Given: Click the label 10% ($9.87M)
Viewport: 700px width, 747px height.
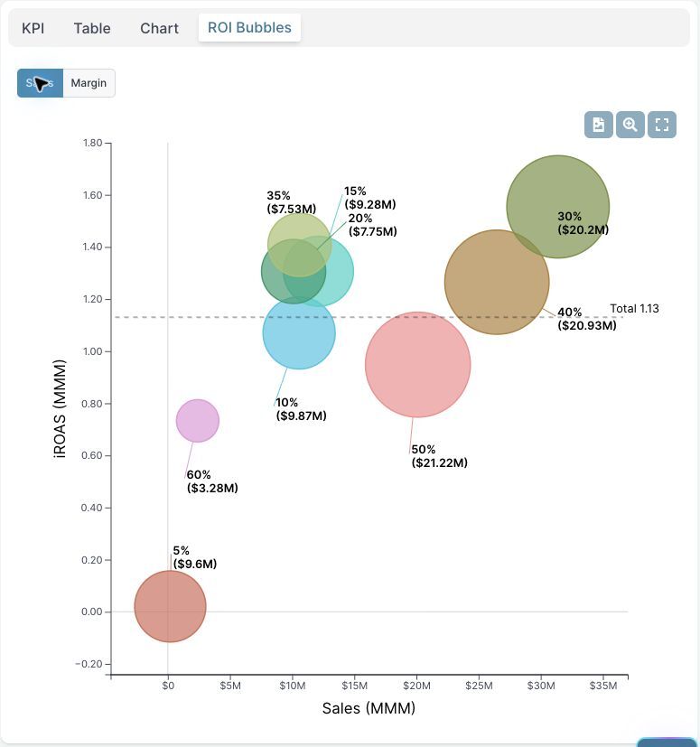Looking at the screenshot, I should tap(301, 409).
